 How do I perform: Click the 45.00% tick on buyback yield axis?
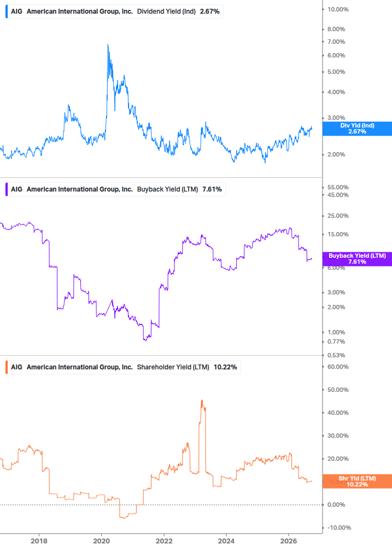(x=338, y=195)
